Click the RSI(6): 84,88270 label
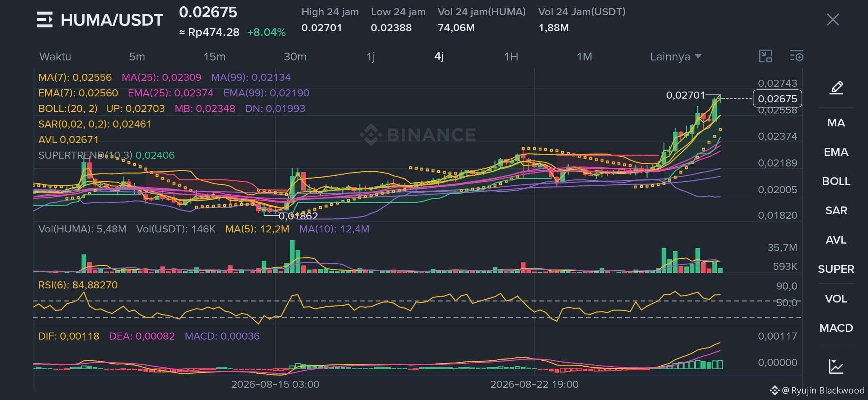 [x=78, y=285]
